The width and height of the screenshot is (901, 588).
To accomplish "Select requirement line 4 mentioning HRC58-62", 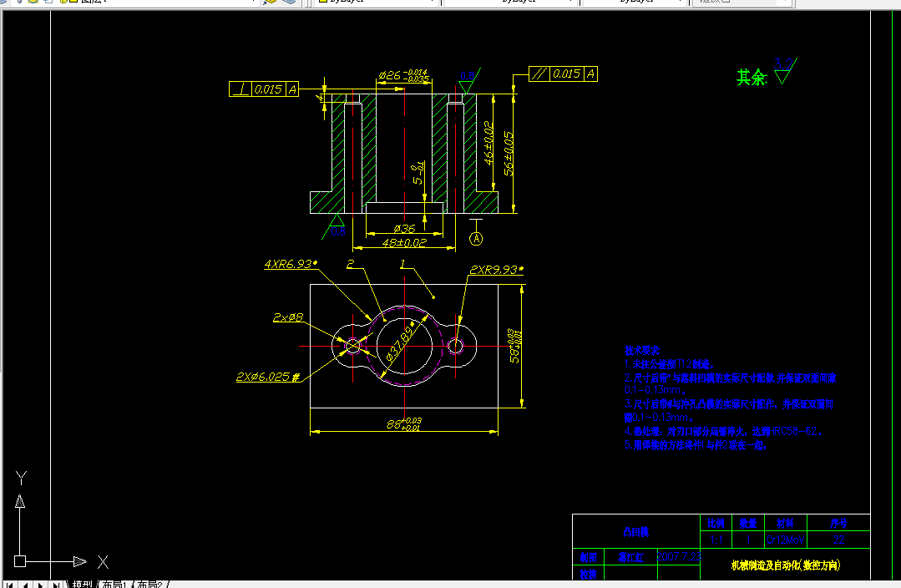I will pyautogui.click(x=723, y=431).
